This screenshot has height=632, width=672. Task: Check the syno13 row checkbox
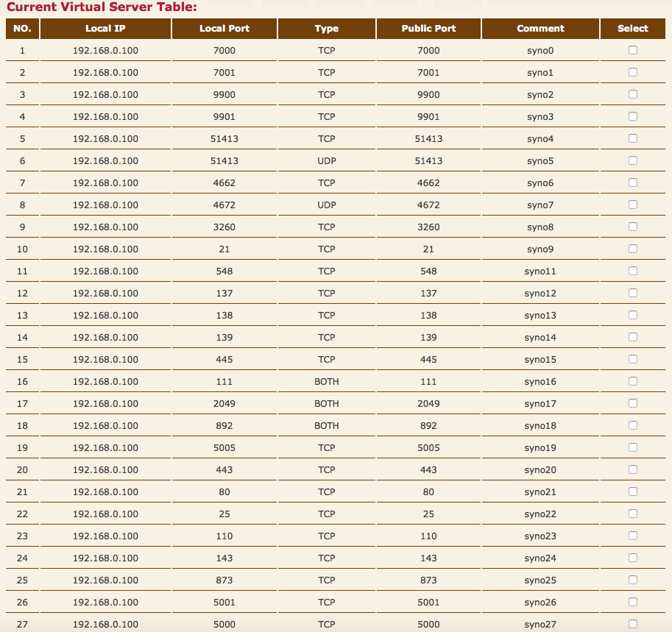pos(632,315)
